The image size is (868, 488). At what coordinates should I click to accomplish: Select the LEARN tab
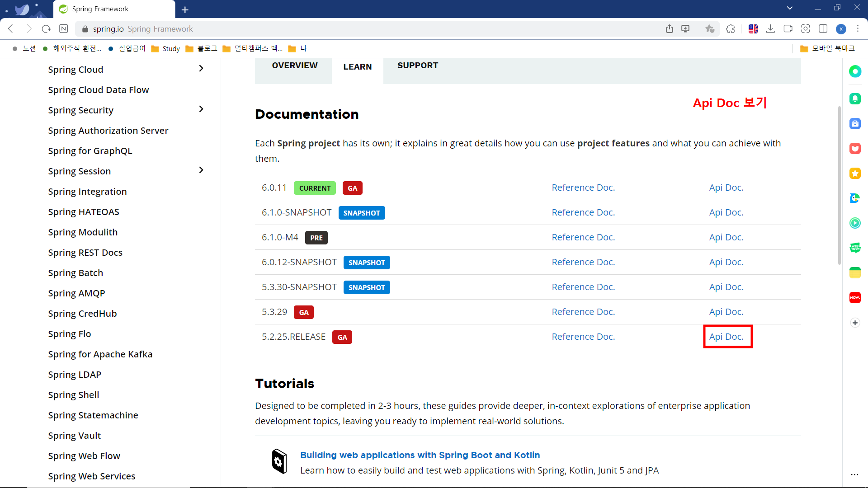357,67
